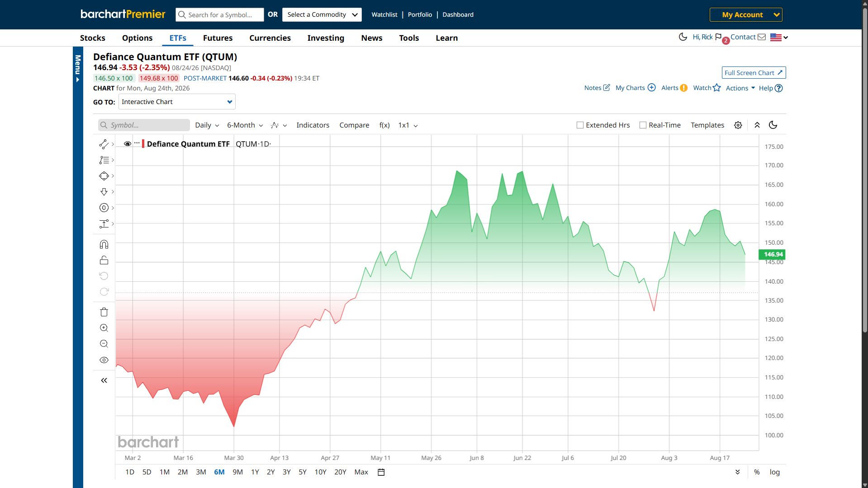
Task: Open chart Templates
Action: tap(707, 125)
